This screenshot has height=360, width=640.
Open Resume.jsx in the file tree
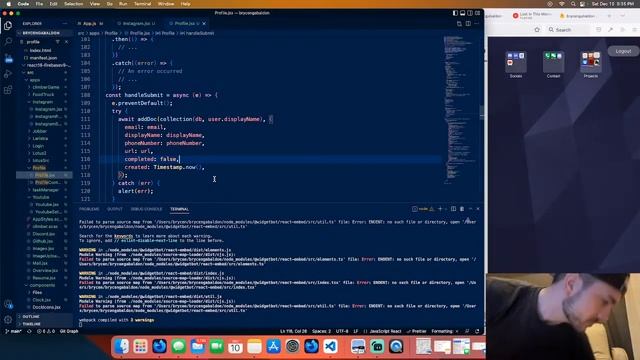[x=44, y=278]
